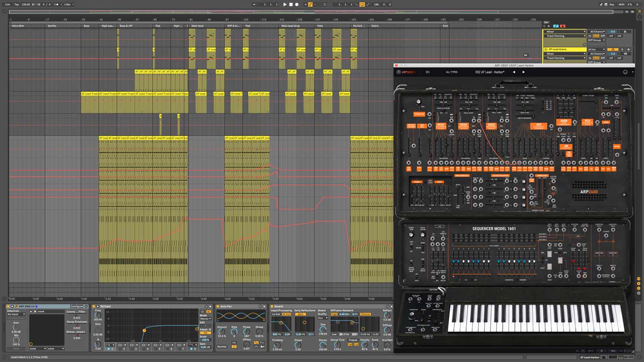Toggle Adaptive Q On in EQ Eight

tap(206, 333)
